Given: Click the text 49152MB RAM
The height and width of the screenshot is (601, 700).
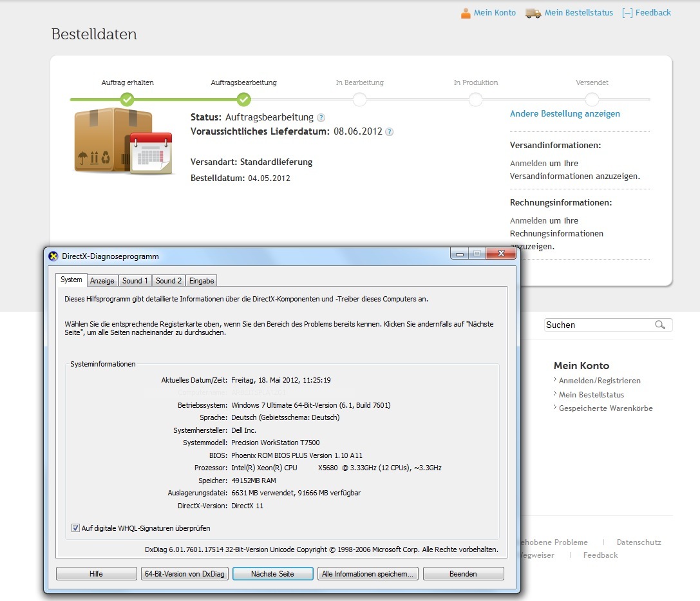Looking at the screenshot, I should pos(254,481).
